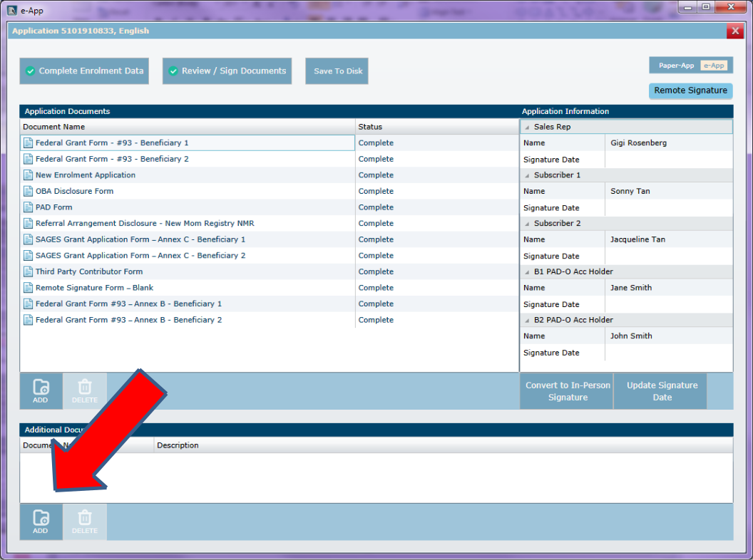The image size is (753, 560).
Task: Collapse the Sales Rep section
Action: click(527, 127)
